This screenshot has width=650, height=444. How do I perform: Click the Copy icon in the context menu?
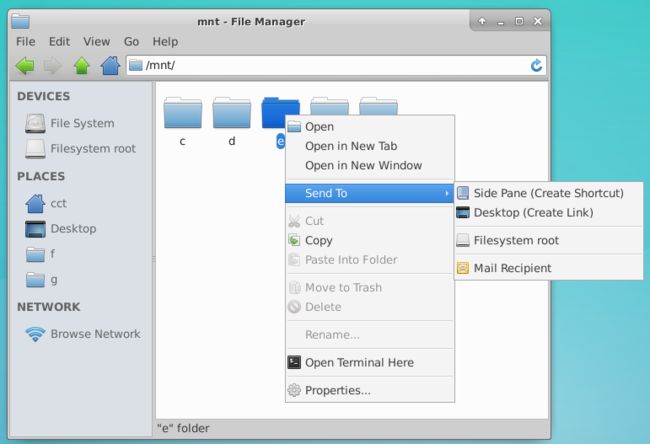294,240
